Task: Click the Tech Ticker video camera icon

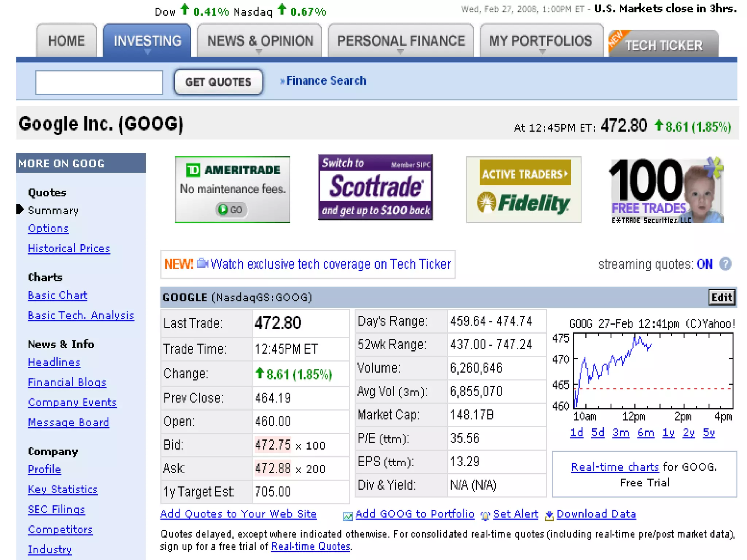Action: pyautogui.click(x=202, y=263)
